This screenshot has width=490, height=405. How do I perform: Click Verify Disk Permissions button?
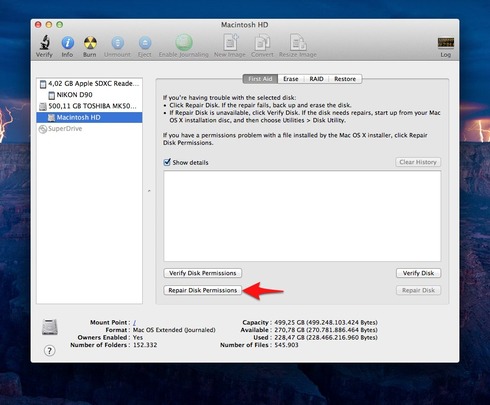tap(203, 273)
